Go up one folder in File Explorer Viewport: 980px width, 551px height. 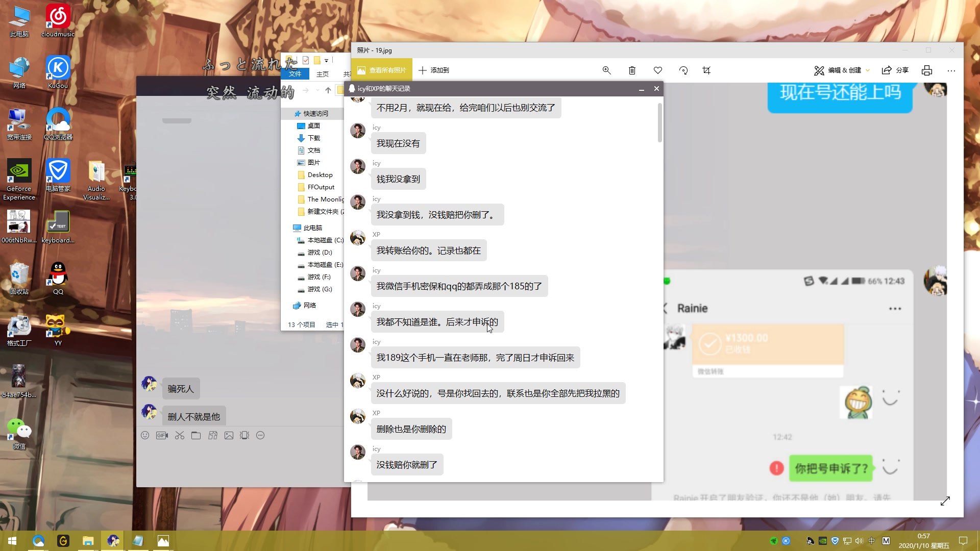[x=328, y=90]
